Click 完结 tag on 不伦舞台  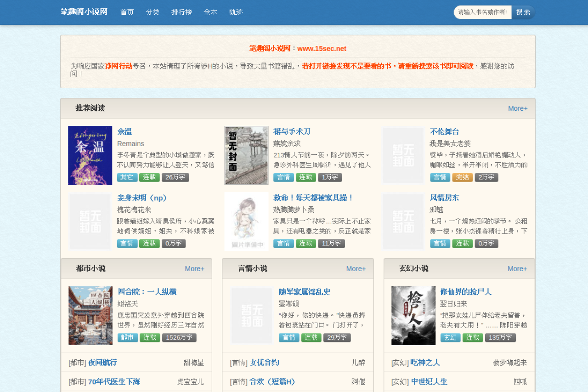(x=463, y=177)
